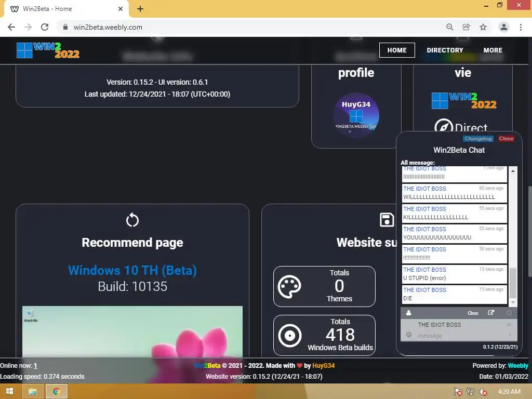Close the Win2Beta Chat panel
This screenshot has height=399, width=532.
pyautogui.click(x=506, y=138)
